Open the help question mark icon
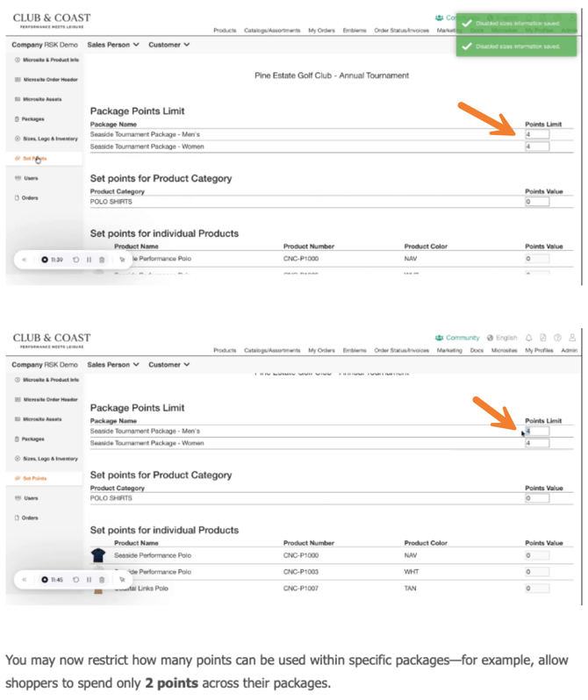The image size is (588, 700). (557, 337)
